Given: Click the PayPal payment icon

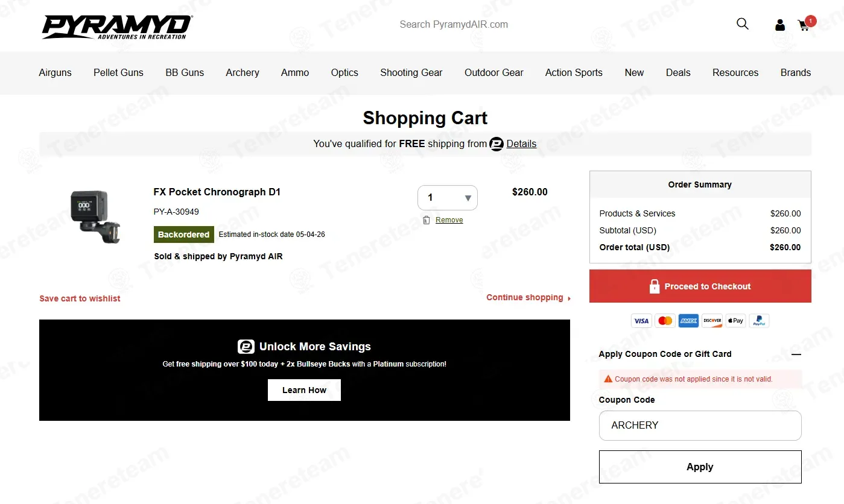Looking at the screenshot, I should 759,321.
